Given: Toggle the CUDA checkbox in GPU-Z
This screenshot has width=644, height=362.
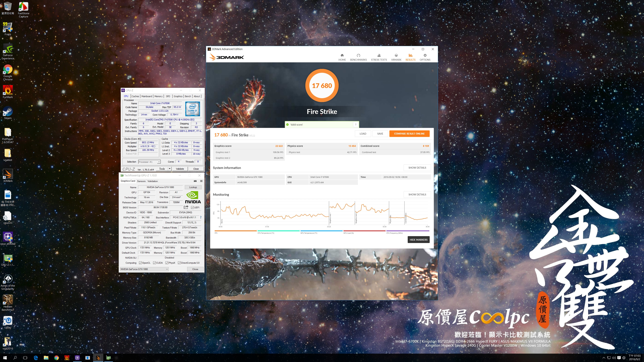Looking at the screenshot, I should coord(154,263).
